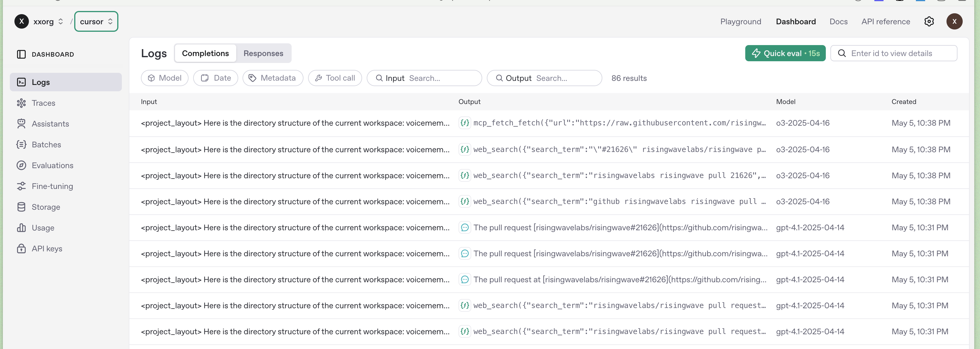The width and height of the screenshot is (980, 349).
Task: Click the first o3-2025-04-16 model cell
Action: [803, 123]
